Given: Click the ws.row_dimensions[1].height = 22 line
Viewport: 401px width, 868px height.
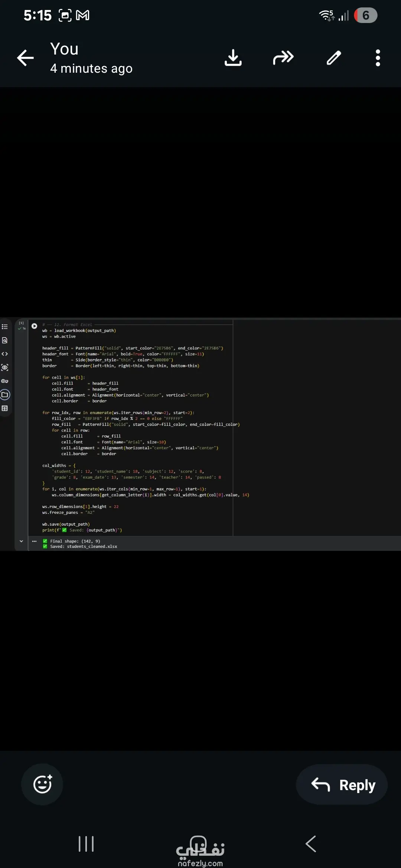Looking at the screenshot, I should pos(80,506).
